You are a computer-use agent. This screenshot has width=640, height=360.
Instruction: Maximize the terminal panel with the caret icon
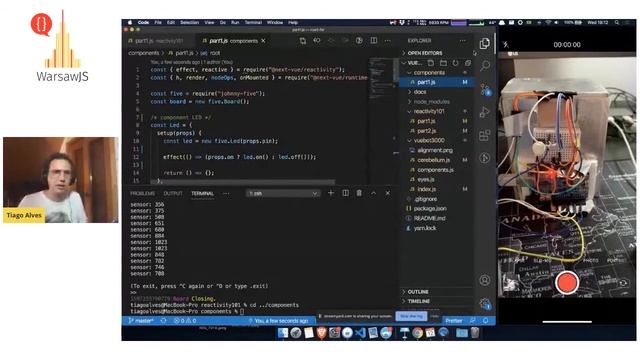(x=373, y=193)
